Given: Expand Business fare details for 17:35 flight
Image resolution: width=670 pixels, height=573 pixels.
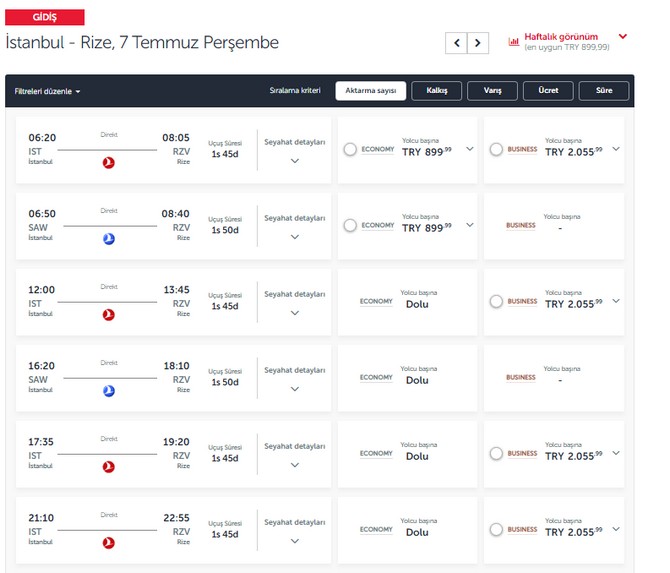Looking at the screenshot, I should [x=615, y=453].
